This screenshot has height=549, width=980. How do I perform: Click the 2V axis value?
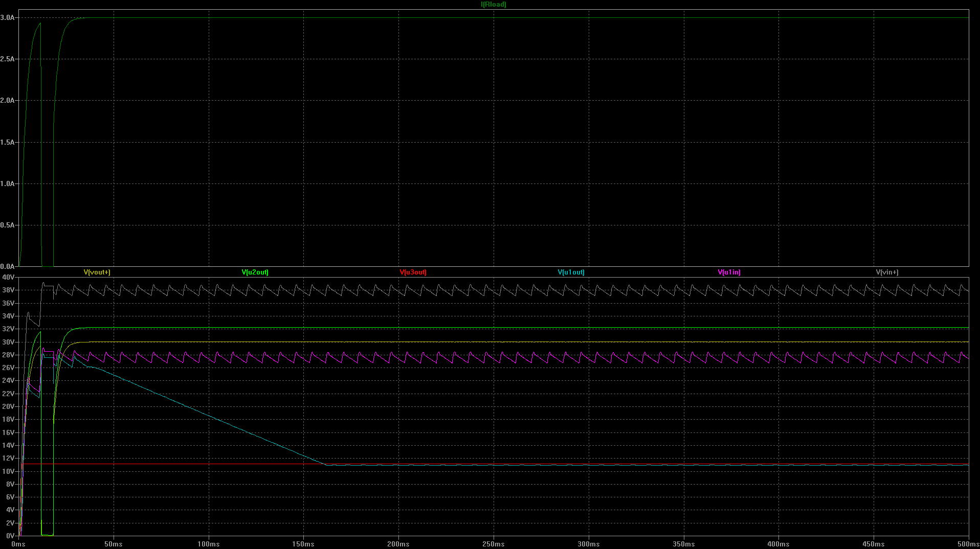click(10, 523)
